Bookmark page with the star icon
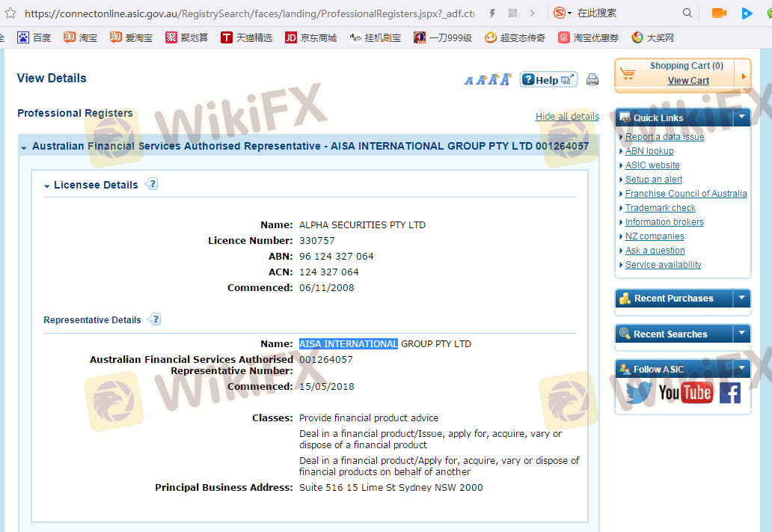The height and width of the screenshot is (532, 772). pyautogui.click(x=10, y=13)
